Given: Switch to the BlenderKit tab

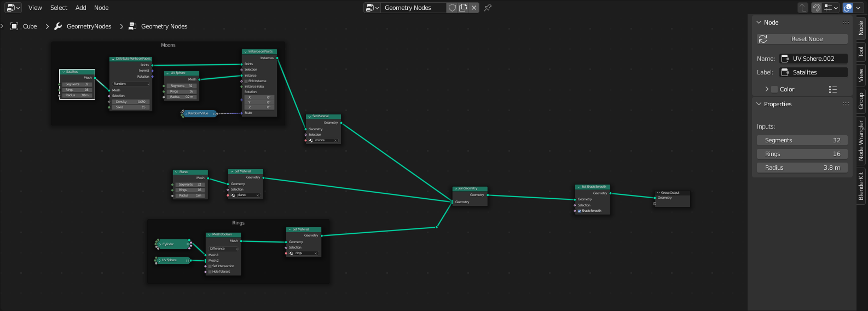Looking at the screenshot, I should pos(861,186).
